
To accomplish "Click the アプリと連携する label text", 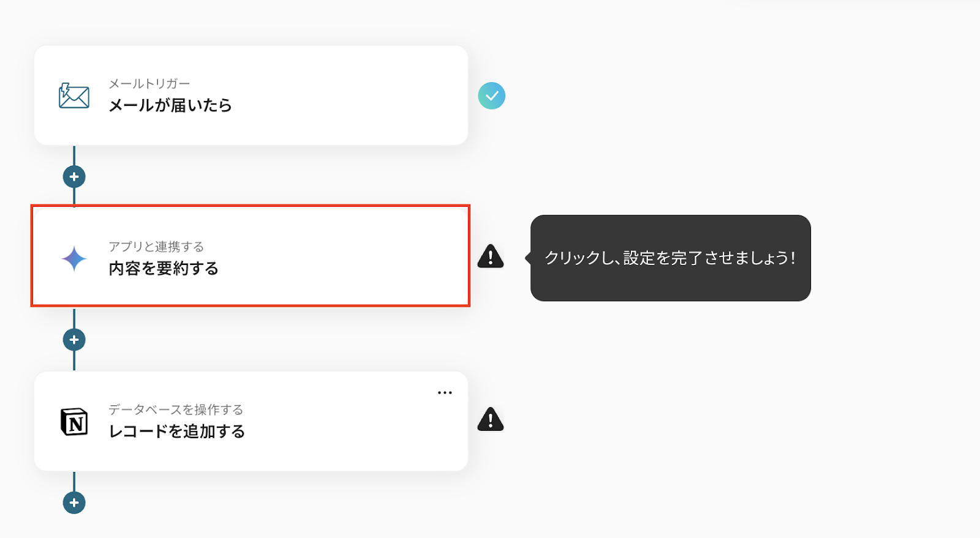I will pos(156,247).
